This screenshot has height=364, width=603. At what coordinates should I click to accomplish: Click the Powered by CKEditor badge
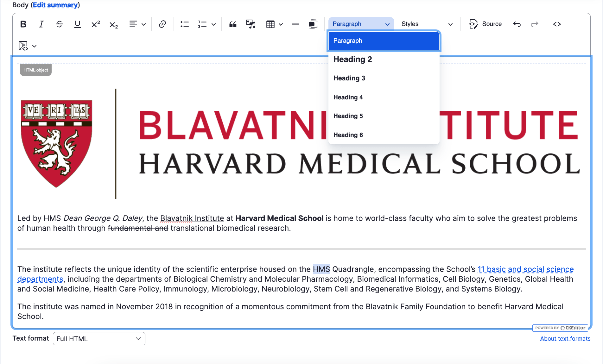pos(560,328)
